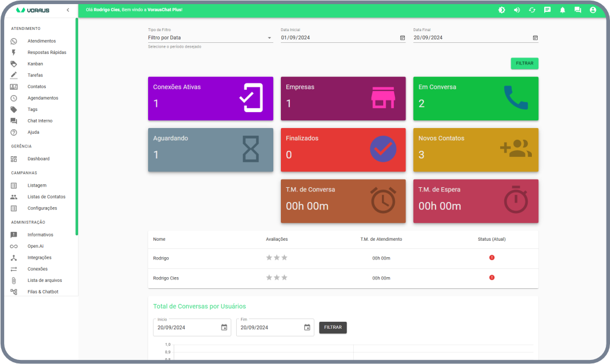Click the refresh sync icon in the header
The width and height of the screenshot is (610, 364).
[532, 10]
